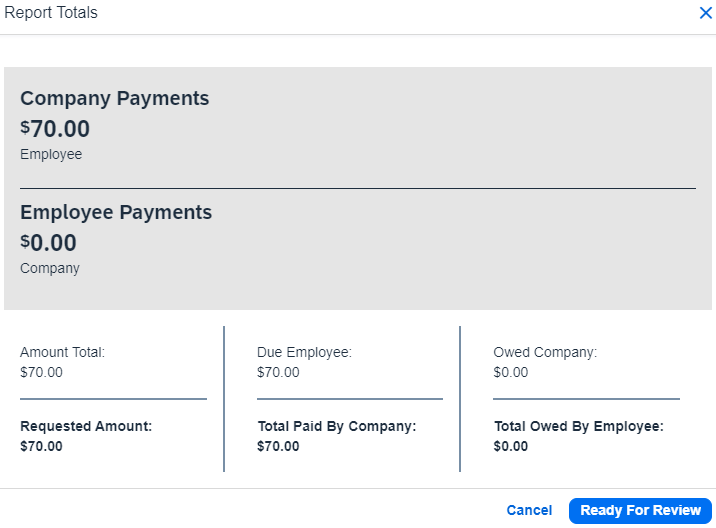Screen dimensions: 716x528
Task: Click the $0.00 Employee Payments amount
Action: coord(48,243)
